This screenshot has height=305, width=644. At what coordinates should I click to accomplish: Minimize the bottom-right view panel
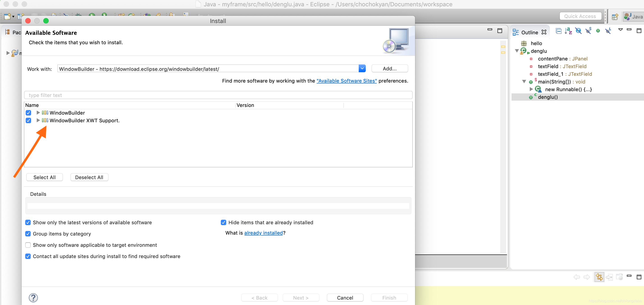coord(629,275)
